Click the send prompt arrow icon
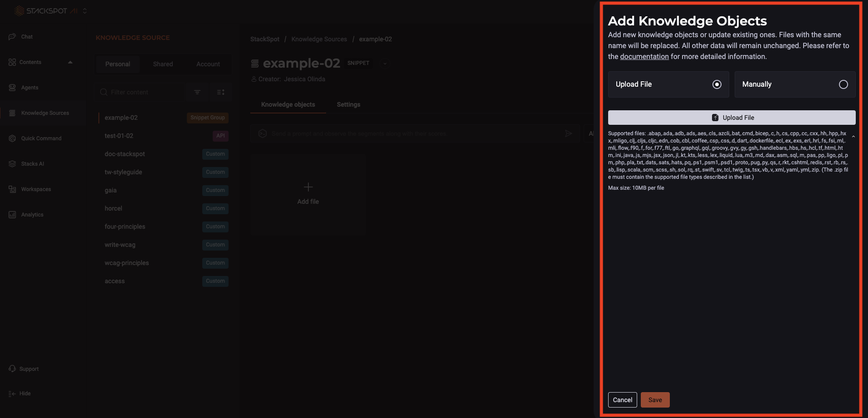868x418 pixels. pos(568,133)
